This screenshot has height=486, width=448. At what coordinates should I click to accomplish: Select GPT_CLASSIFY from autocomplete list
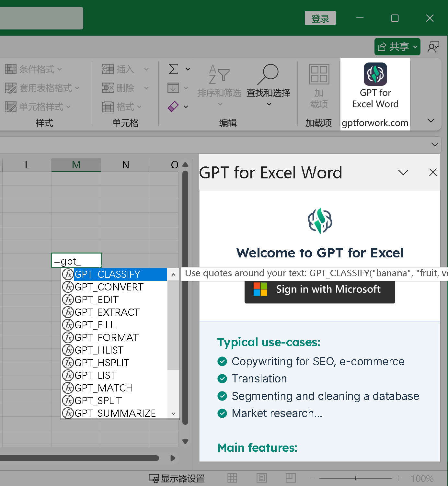[114, 274]
